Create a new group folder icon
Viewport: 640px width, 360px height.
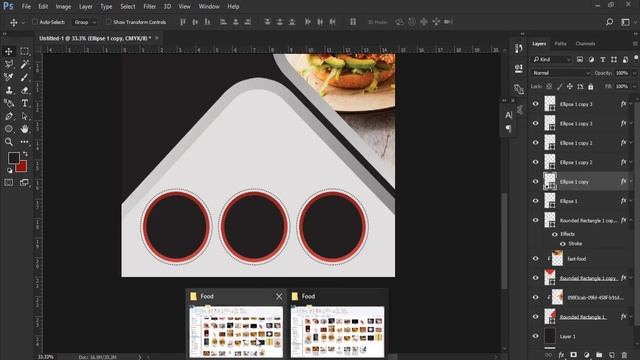(x=599, y=355)
